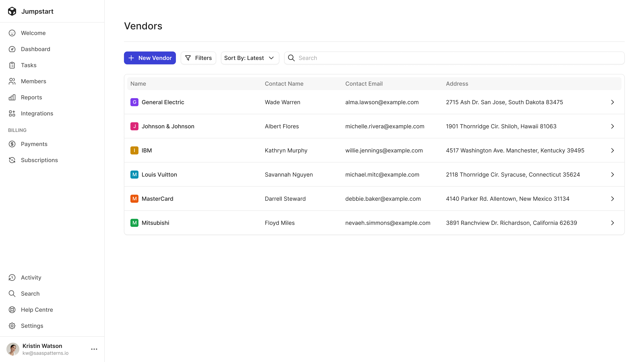Click the Louis Vuitton M badge
Image resolution: width=644 pixels, height=362 pixels.
click(134, 174)
